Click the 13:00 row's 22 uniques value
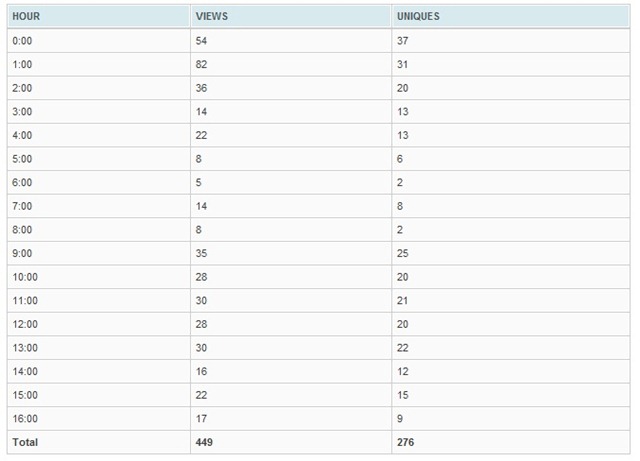Image resolution: width=640 pixels, height=461 pixels. [402, 348]
